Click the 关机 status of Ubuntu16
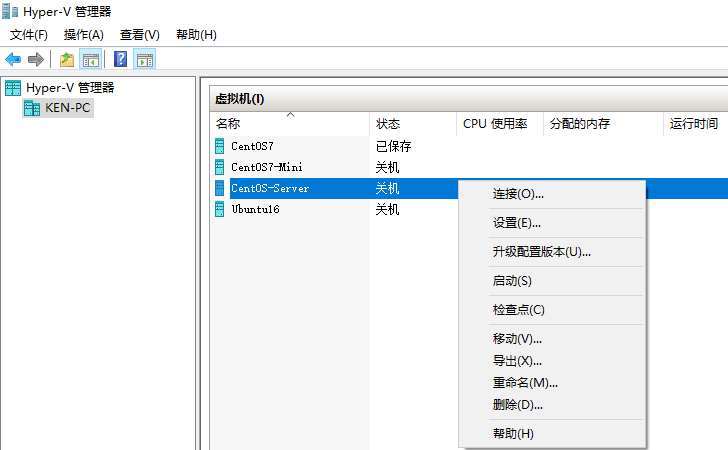The image size is (728, 450). tap(387, 209)
